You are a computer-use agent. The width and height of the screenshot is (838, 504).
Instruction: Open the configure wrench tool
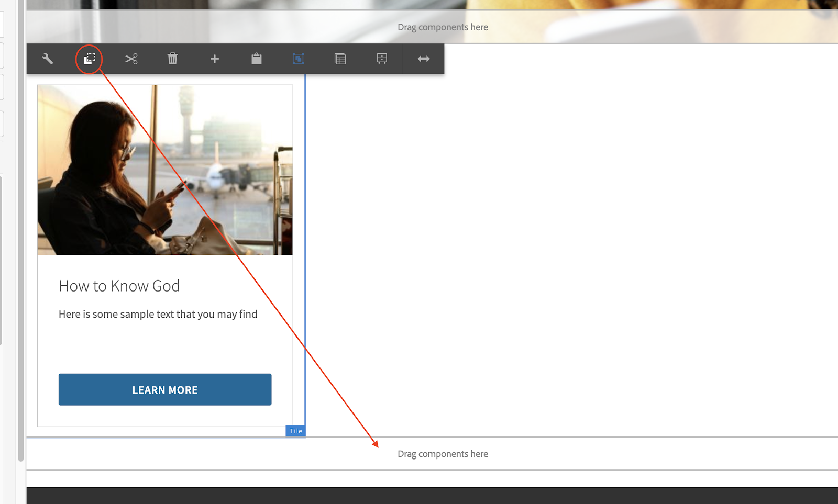[47, 59]
